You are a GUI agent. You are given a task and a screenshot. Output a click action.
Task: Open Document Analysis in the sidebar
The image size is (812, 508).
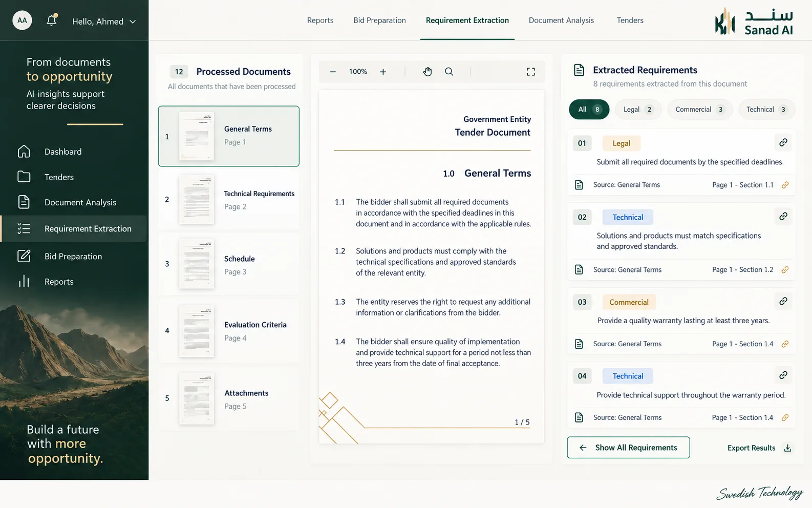[x=74, y=203]
